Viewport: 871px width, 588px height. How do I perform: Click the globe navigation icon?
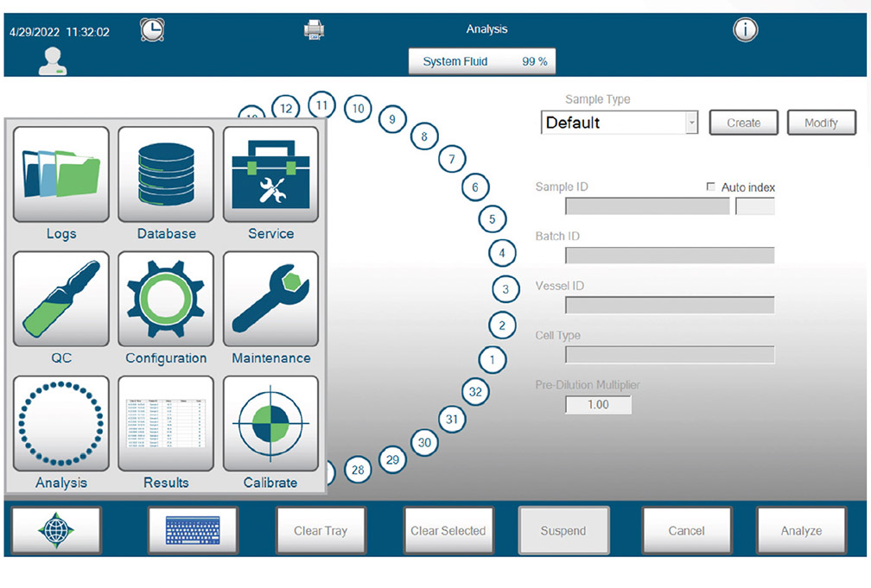click(x=56, y=530)
